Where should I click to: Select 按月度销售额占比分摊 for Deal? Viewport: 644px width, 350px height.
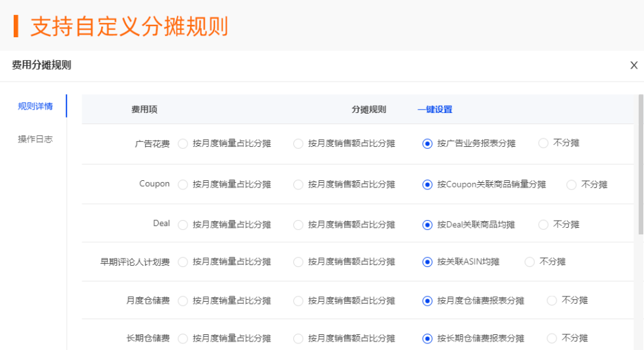pyautogui.click(x=298, y=225)
